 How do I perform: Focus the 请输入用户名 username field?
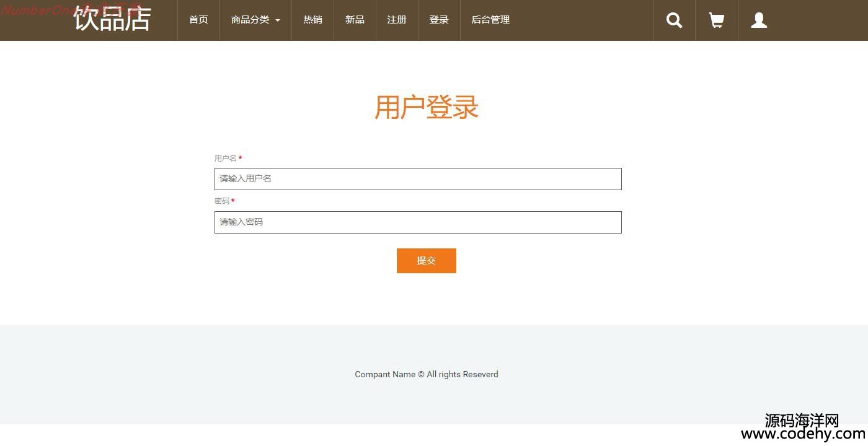pos(418,179)
